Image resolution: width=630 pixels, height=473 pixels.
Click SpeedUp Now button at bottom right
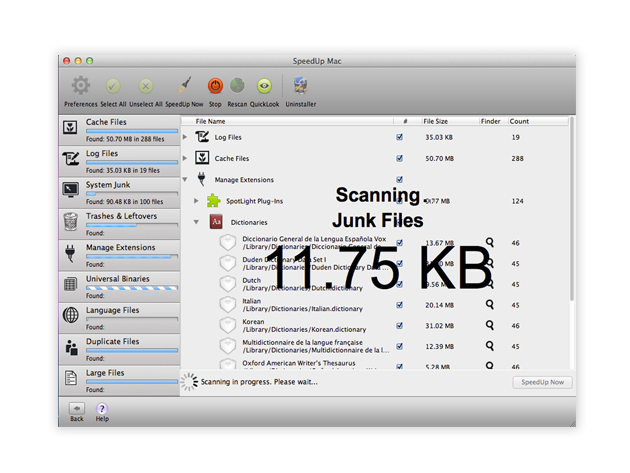542,382
